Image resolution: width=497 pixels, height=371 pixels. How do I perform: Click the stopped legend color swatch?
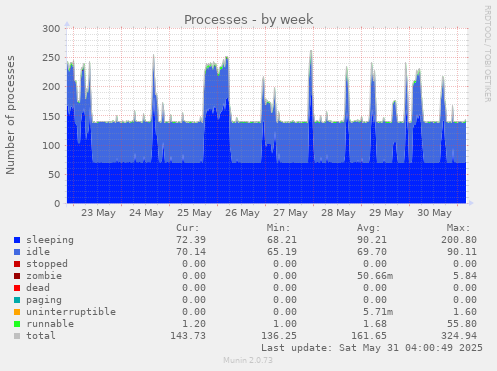(x=17, y=264)
